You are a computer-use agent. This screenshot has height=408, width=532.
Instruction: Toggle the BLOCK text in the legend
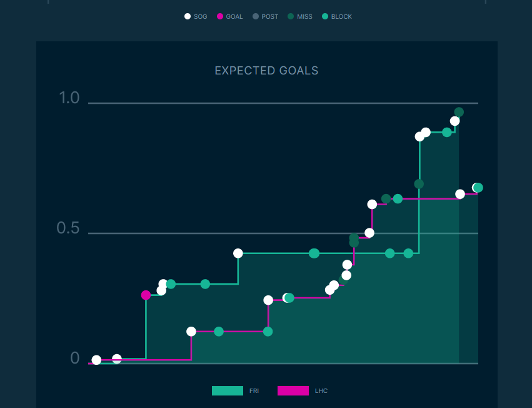tap(341, 17)
